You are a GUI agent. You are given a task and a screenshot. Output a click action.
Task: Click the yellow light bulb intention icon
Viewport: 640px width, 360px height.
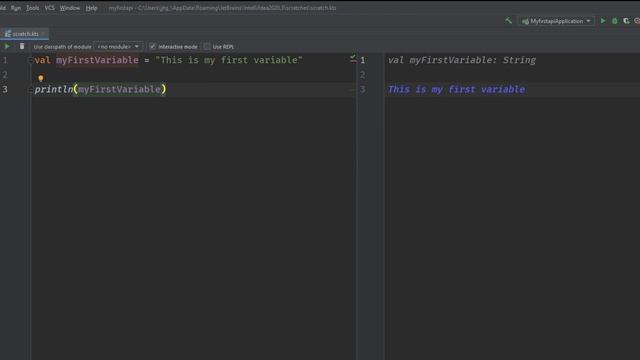point(41,78)
